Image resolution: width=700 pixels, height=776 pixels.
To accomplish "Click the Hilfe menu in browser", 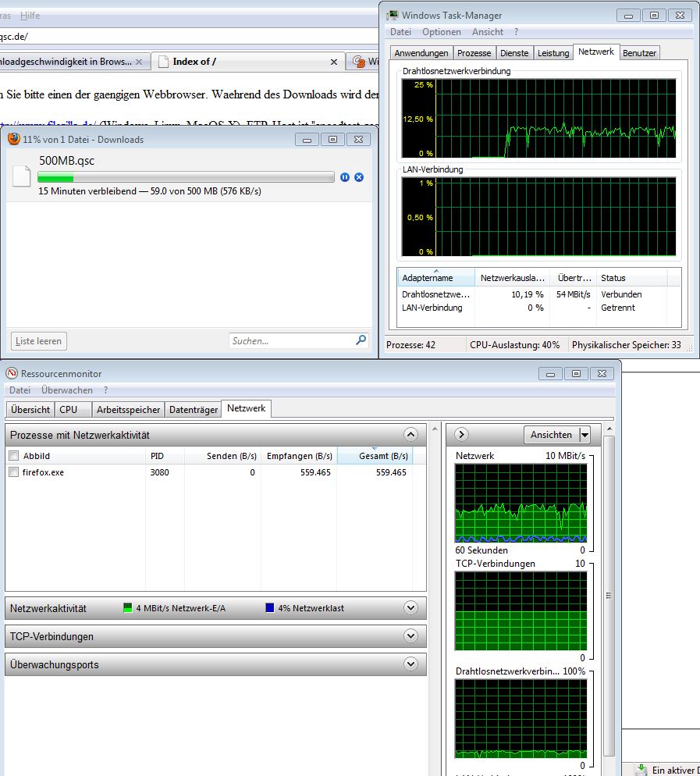I will point(30,16).
